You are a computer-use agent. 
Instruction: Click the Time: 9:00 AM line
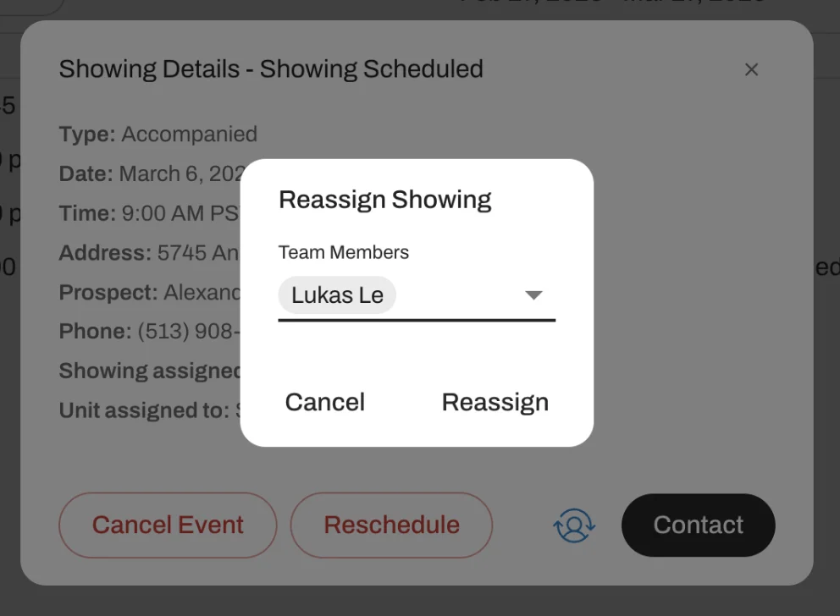[149, 213]
